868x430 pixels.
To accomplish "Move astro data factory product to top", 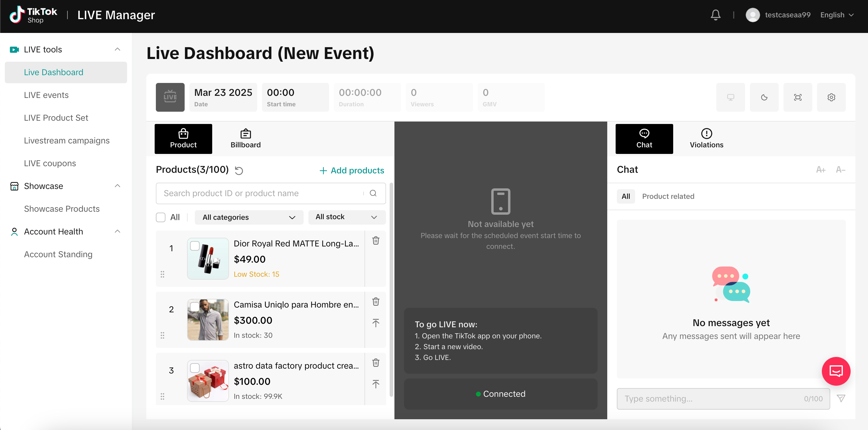I will [x=376, y=384].
